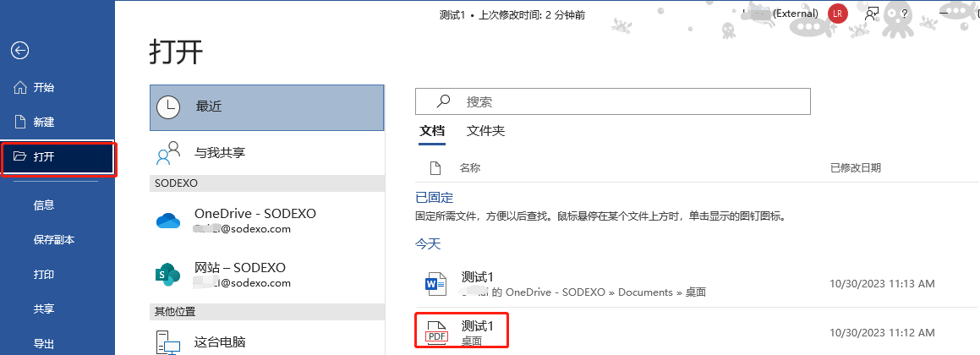
Task: Click the 搜索 search field
Action: tap(613, 101)
